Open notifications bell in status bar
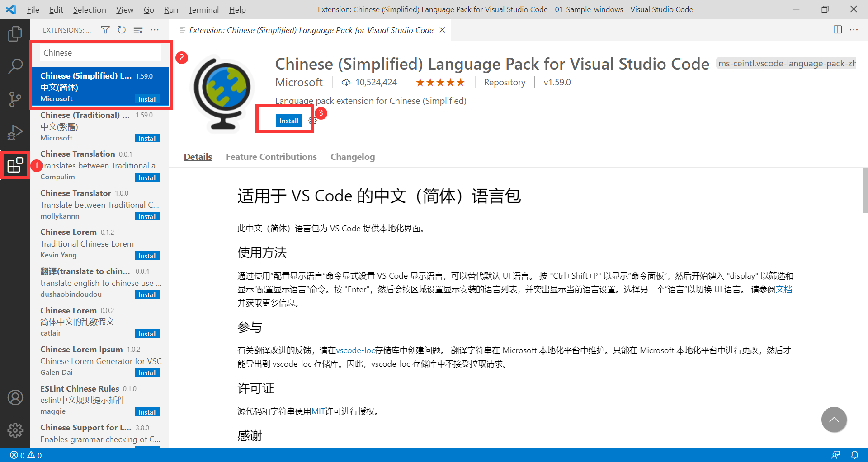 point(854,455)
